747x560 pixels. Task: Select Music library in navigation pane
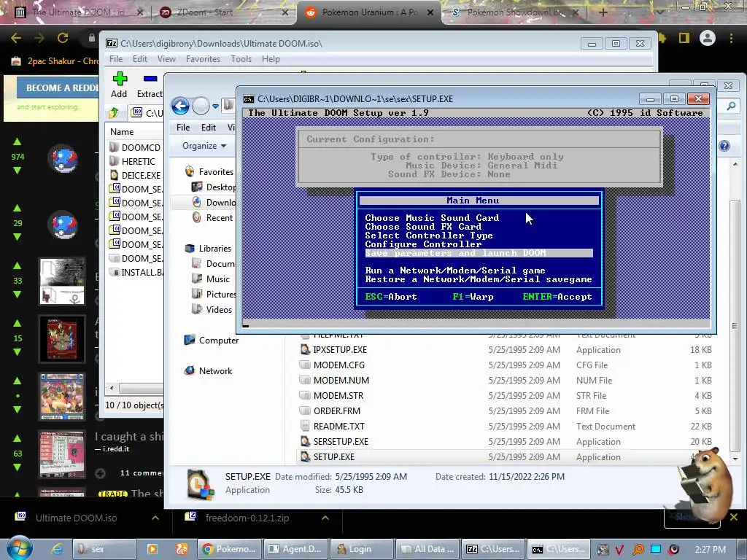pos(211,279)
